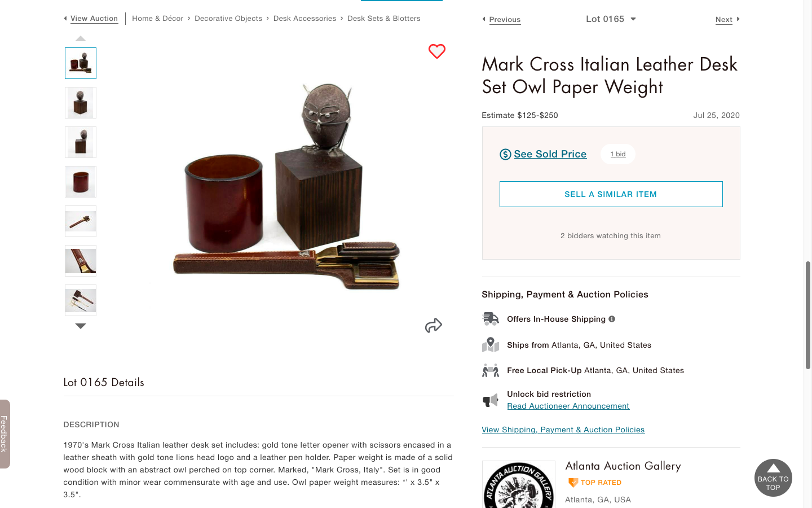Click the share arrow icon below image
Screen dimensions: 812x508
[434, 326]
